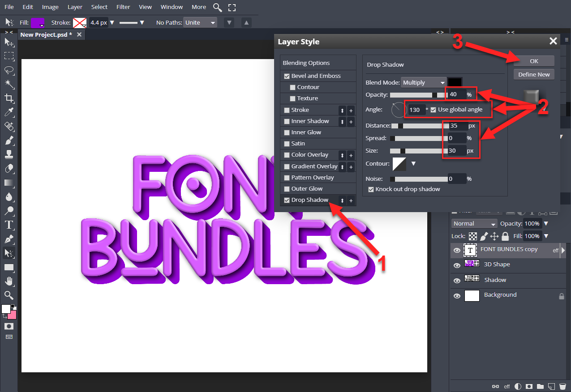Screen dimensions: 571x392
Task: Enable the Texture style checkbox
Action: 293,98
